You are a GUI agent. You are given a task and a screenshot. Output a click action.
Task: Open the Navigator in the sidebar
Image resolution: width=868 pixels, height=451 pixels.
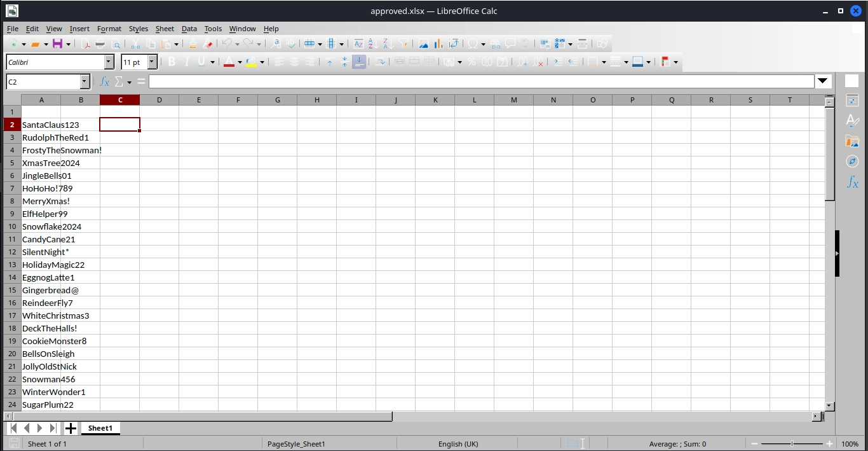[852, 162]
